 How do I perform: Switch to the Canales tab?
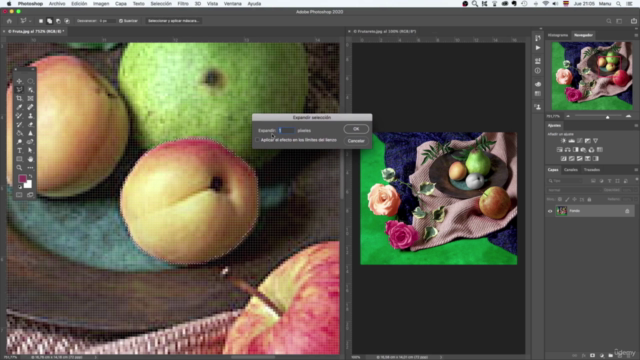[x=571, y=170]
